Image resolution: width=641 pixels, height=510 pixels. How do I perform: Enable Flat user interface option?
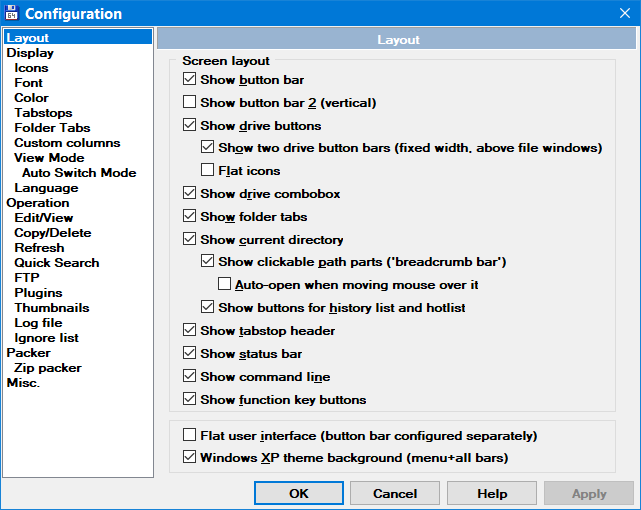pos(190,435)
